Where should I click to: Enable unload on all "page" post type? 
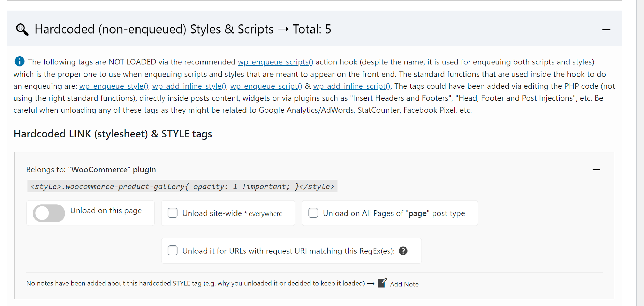click(313, 213)
